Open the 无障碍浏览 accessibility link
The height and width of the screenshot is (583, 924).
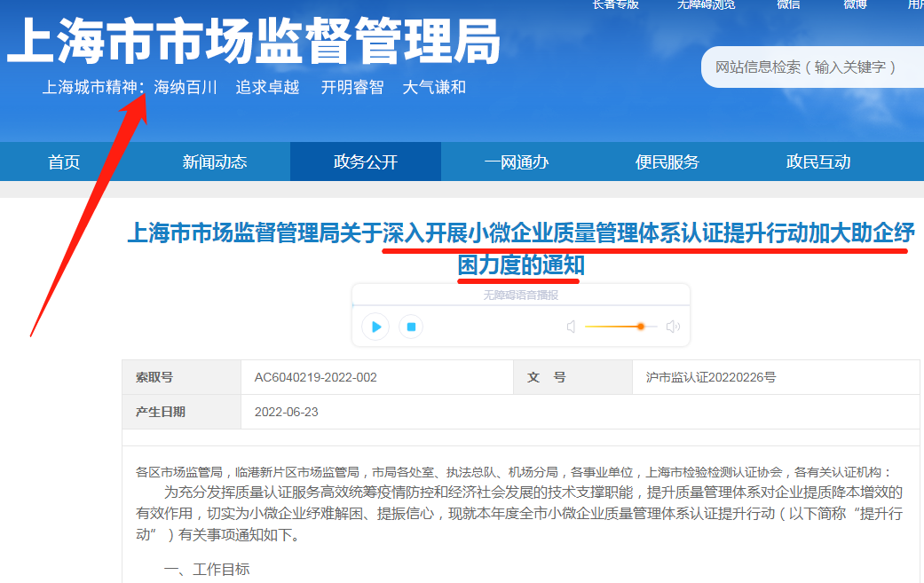coord(706,4)
